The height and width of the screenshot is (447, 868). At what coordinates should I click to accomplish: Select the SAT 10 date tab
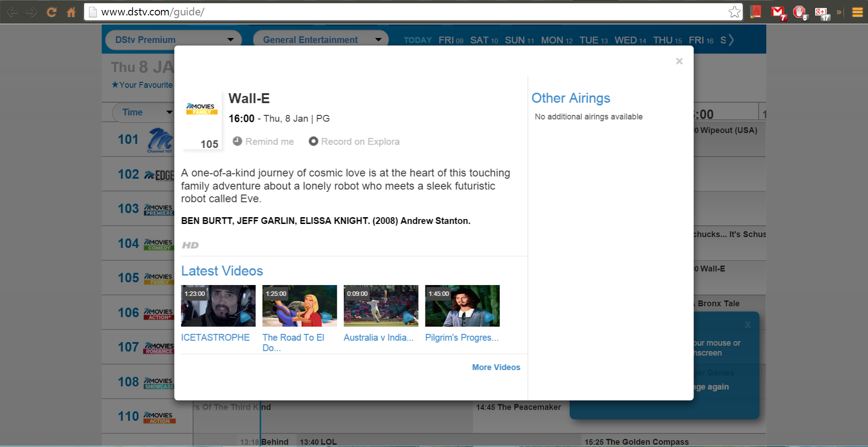[484, 40]
